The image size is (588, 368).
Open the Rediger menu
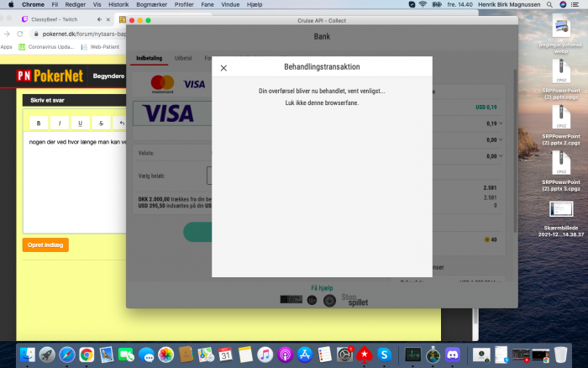coord(76,4)
